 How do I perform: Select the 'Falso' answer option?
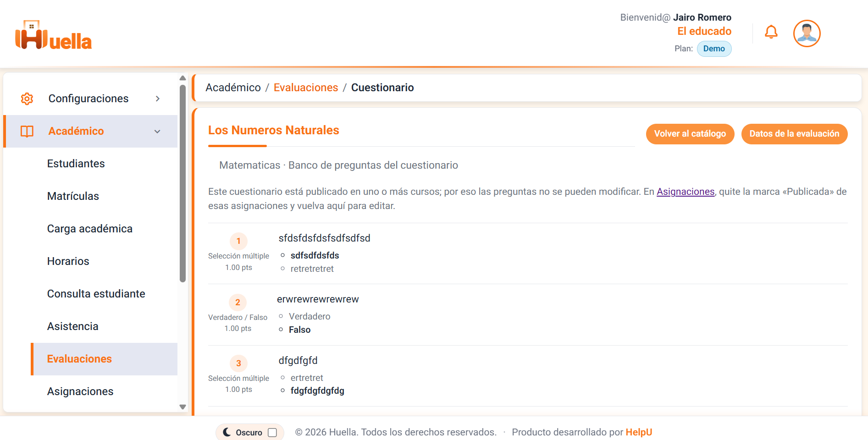point(299,330)
